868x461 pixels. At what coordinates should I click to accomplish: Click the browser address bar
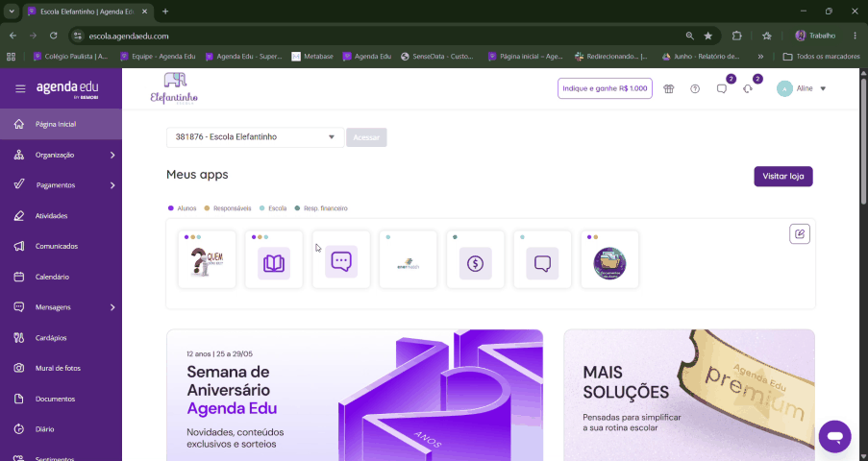[382, 36]
